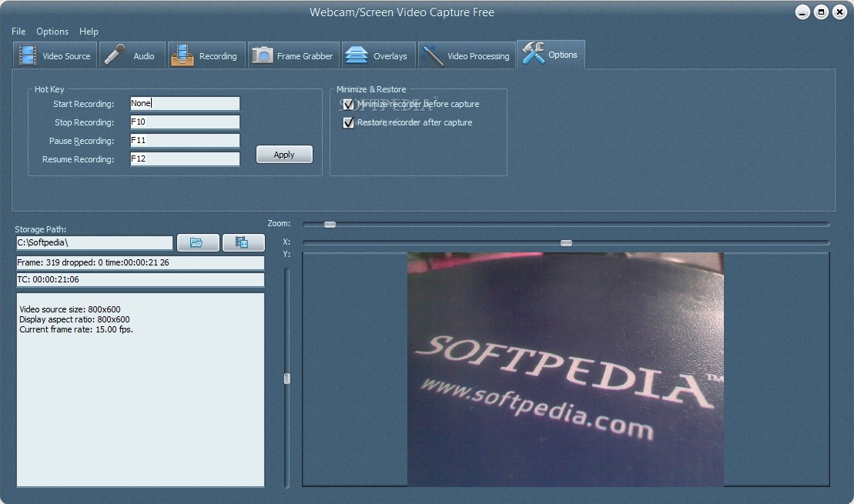Click the webcam preview image

565,369
